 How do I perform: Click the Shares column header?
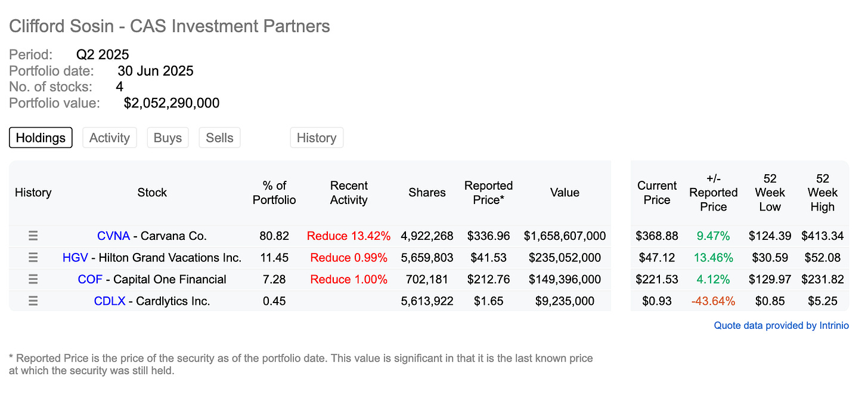[427, 193]
